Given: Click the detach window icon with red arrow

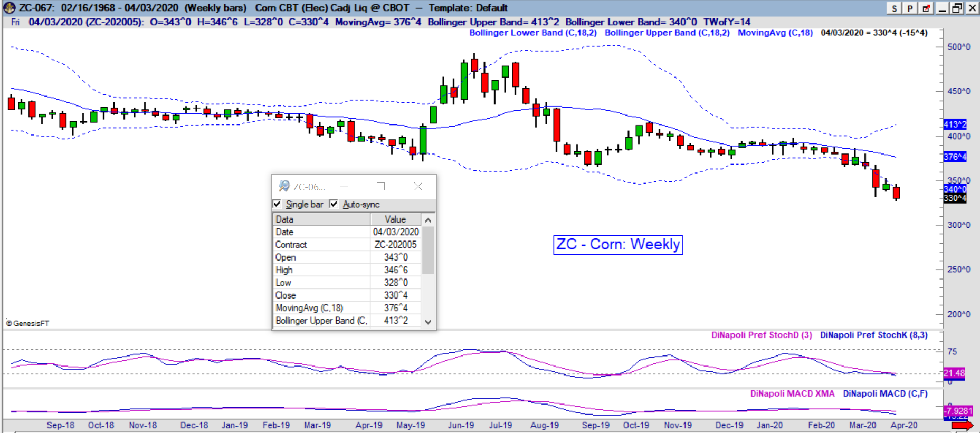Looking at the screenshot, I should point(926,8).
